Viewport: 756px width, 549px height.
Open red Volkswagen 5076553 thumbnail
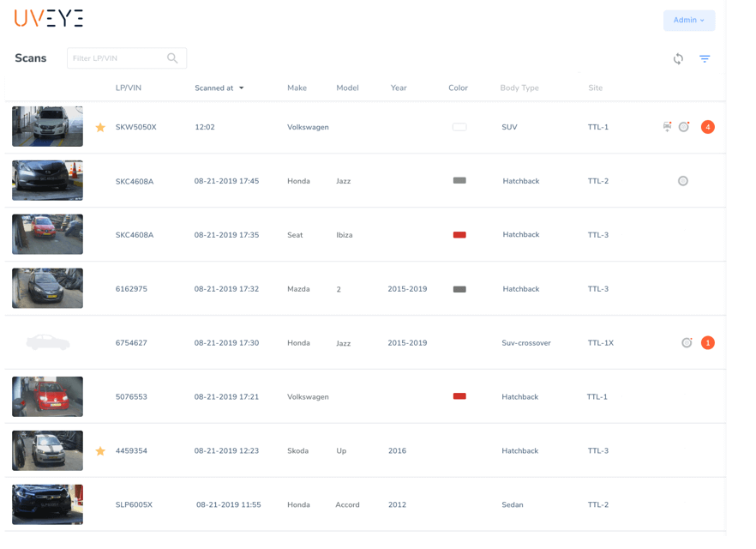[47, 396]
